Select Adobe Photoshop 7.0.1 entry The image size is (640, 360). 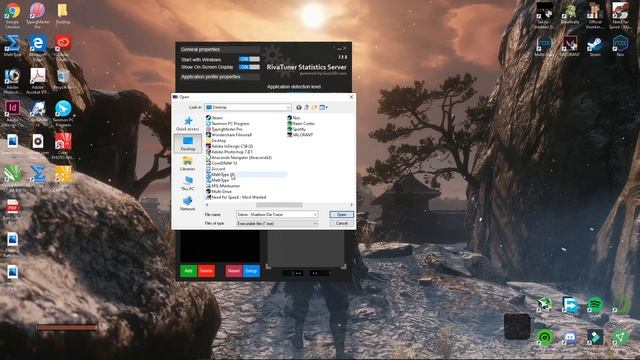[229, 152]
